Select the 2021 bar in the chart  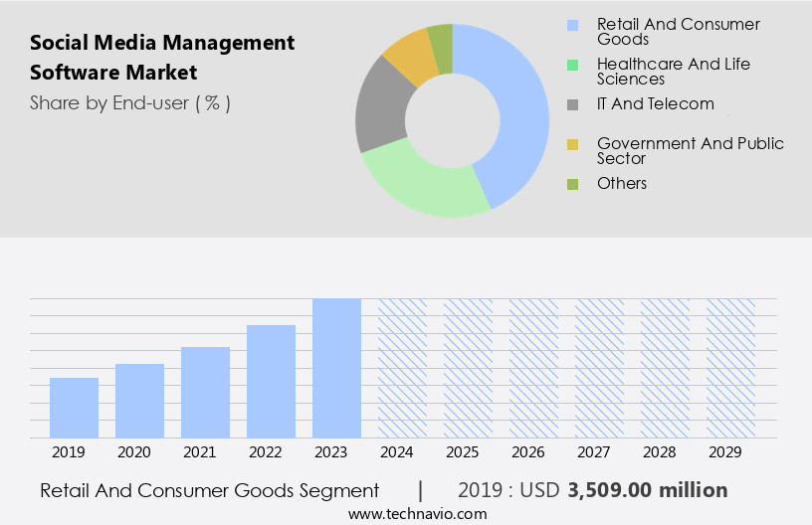pos(205,392)
